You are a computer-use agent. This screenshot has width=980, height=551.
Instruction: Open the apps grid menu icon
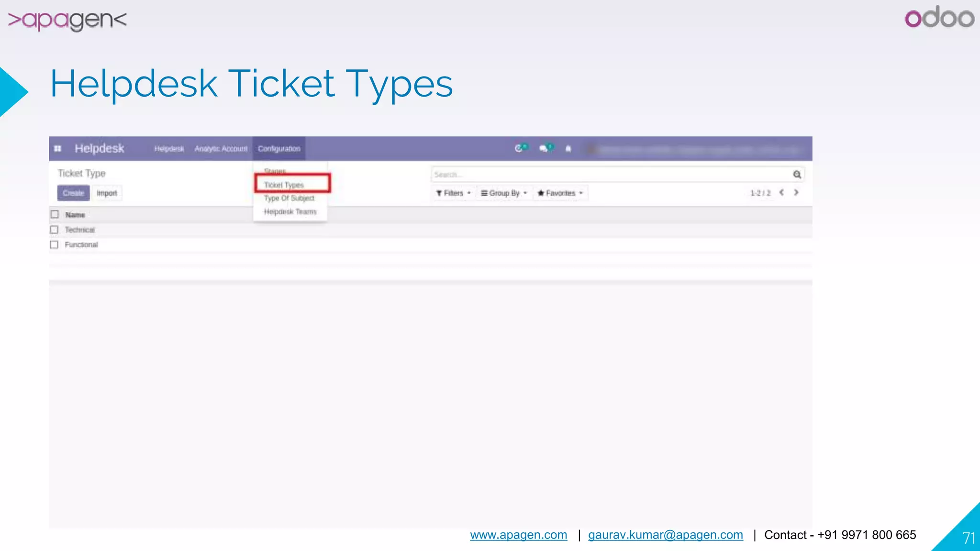(x=58, y=149)
